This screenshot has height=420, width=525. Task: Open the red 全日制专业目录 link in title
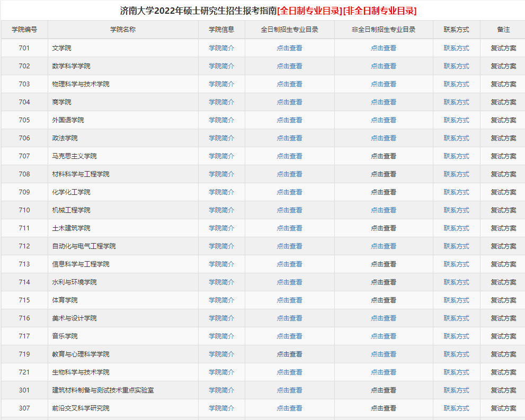pyautogui.click(x=309, y=11)
